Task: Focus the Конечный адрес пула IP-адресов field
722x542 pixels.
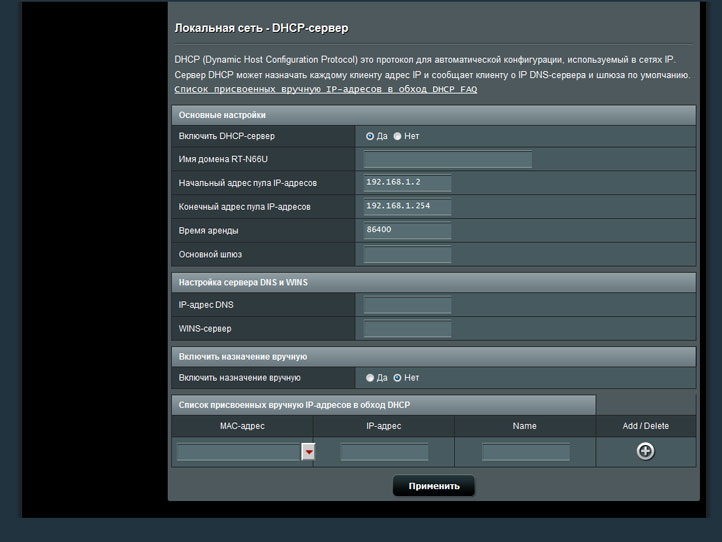Action: [407, 207]
